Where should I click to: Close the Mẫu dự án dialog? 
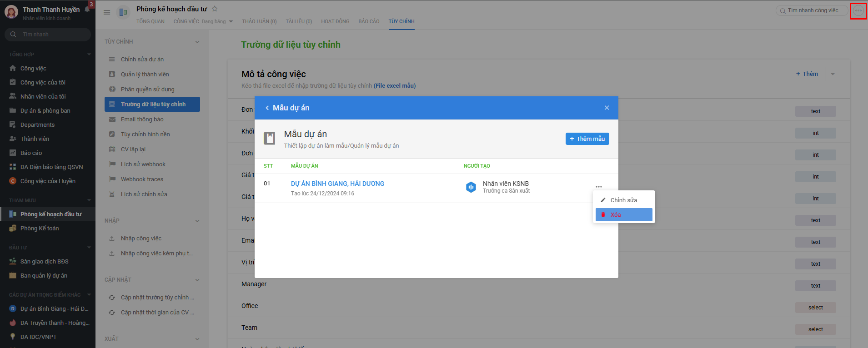(607, 108)
